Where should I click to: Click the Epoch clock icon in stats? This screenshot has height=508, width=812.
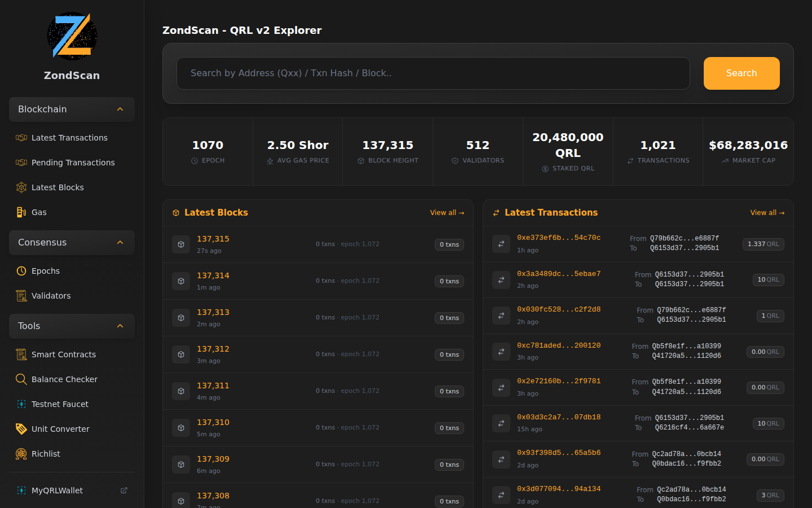pyautogui.click(x=195, y=161)
